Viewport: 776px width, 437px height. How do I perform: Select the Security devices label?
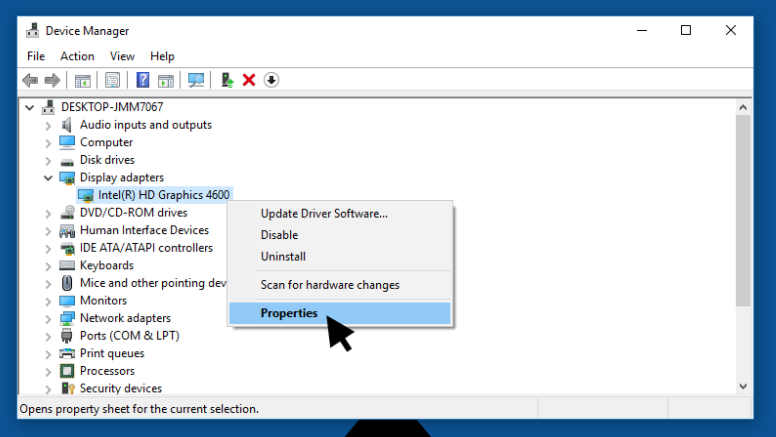(121, 388)
